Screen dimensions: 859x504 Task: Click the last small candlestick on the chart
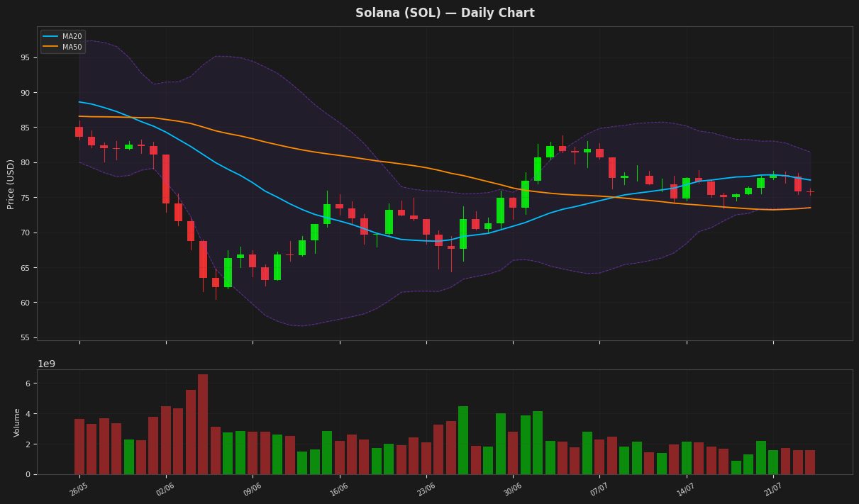point(810,191)
